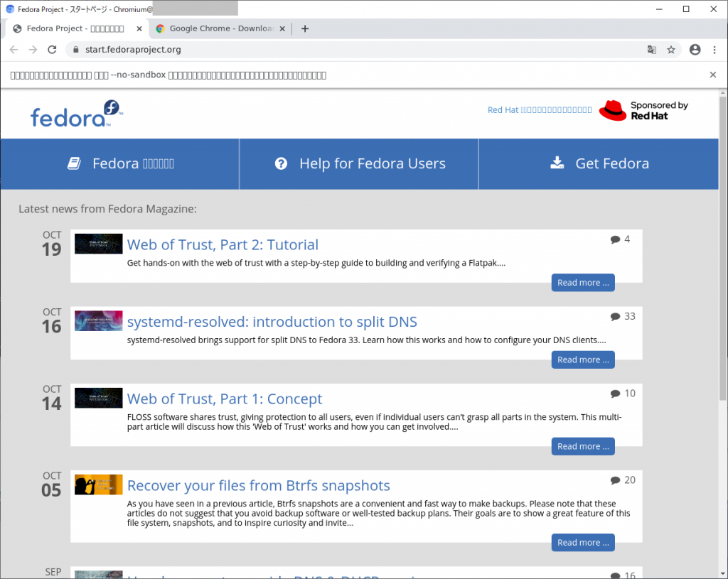The height and width of the screenshot is (579, 728).
Task: Read more on Web of Trust Part 1
Action: (583, 446)
